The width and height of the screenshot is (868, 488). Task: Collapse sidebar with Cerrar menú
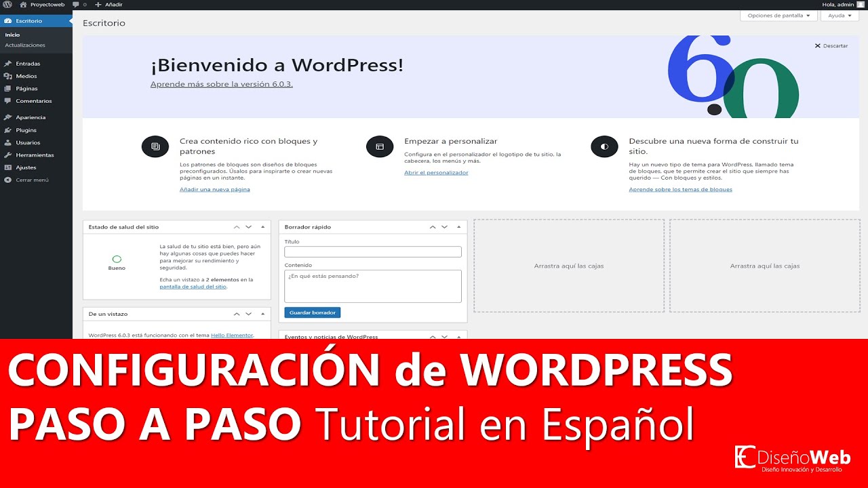pyautogui.click(x=27, y=180)
